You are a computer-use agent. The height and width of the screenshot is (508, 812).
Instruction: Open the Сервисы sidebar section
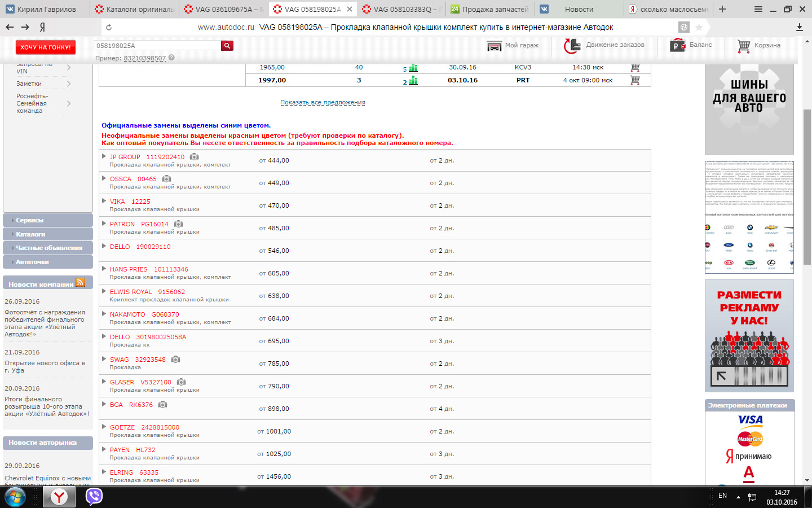(48, 220)
